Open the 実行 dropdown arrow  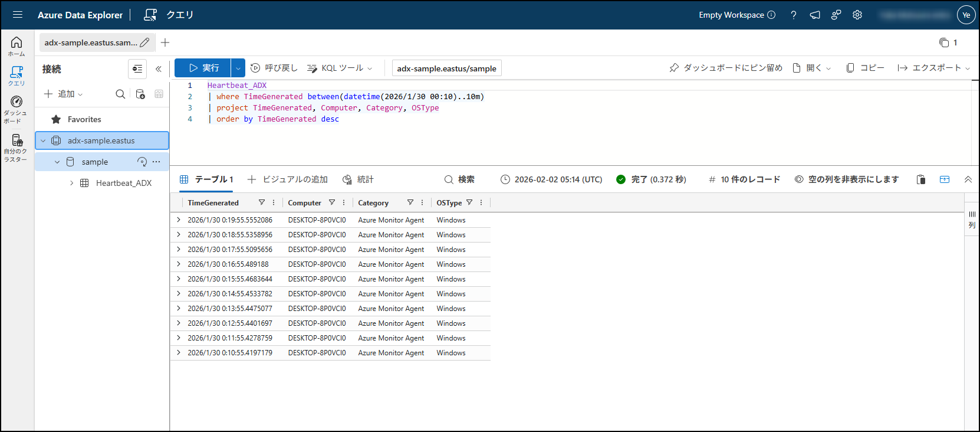click(x=238, y=68)
